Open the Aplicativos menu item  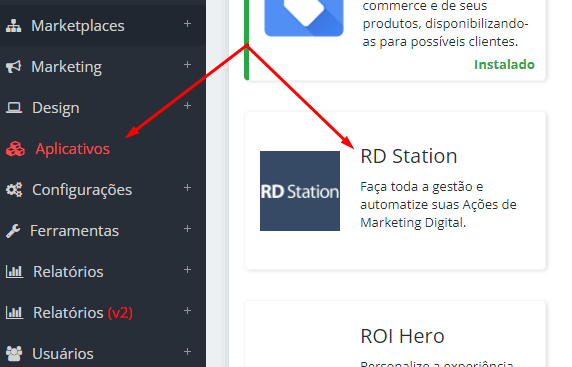pyautogui.click(x=73, y=149)
